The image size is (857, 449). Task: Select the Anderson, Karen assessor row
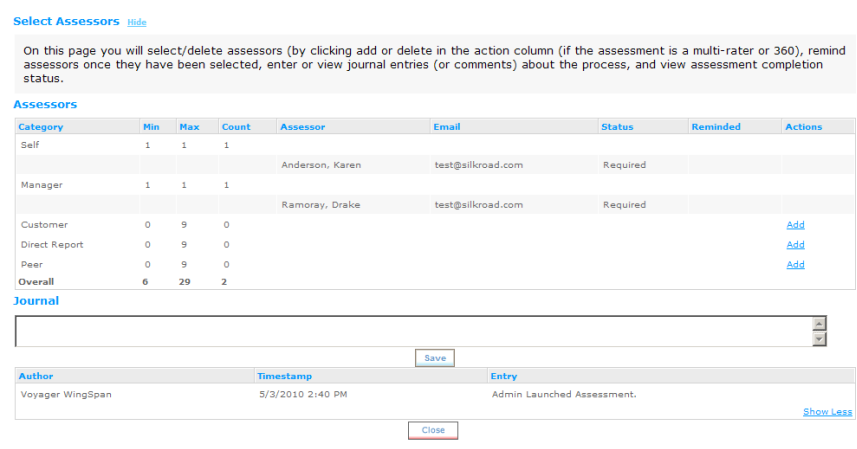435,165
